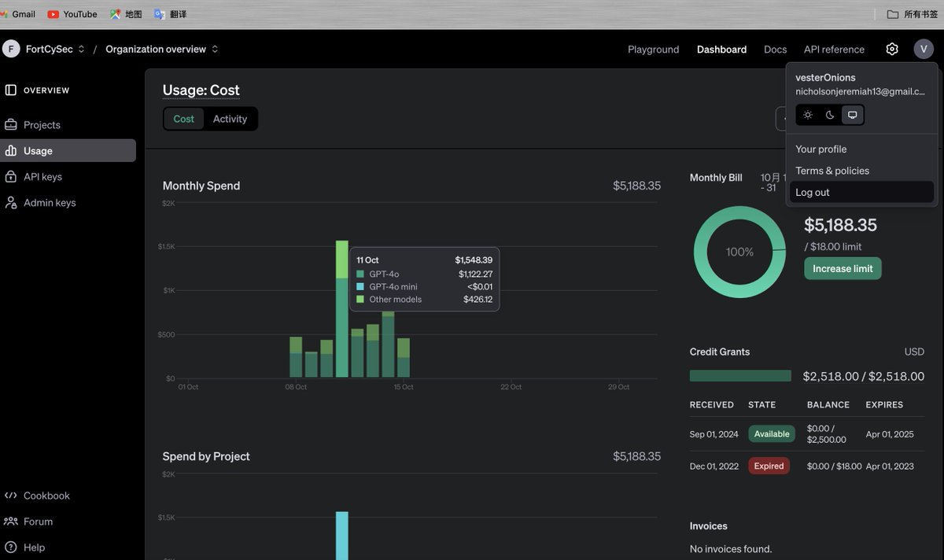This screenshot has height=560, width=944.
Task: Open Terms & policies menu item
Action: coord(861,171)
